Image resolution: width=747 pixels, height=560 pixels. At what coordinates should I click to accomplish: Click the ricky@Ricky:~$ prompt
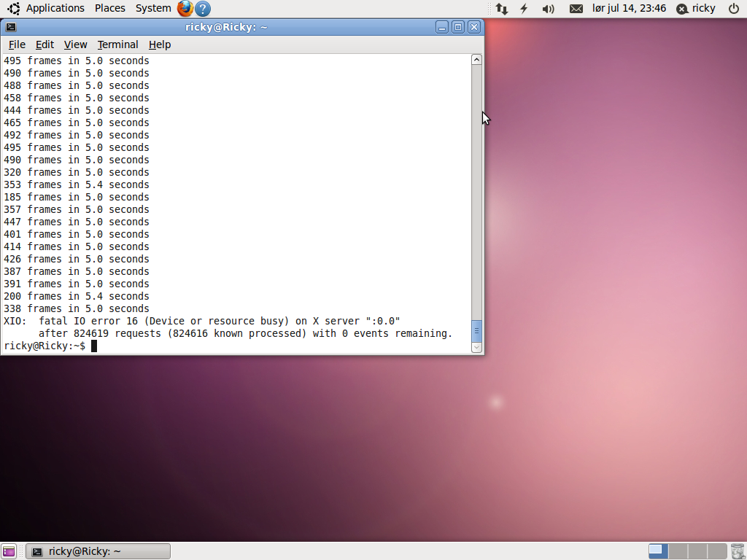coord(44,346)
